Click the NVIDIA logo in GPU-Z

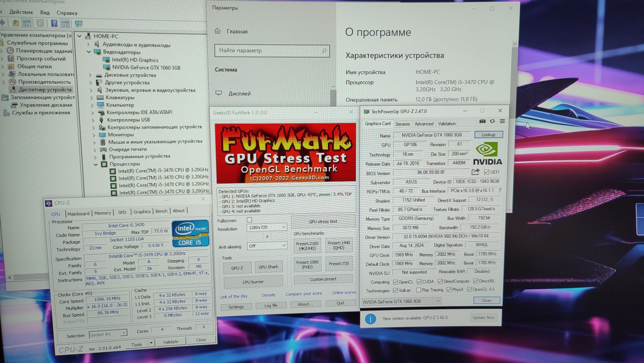487,153
